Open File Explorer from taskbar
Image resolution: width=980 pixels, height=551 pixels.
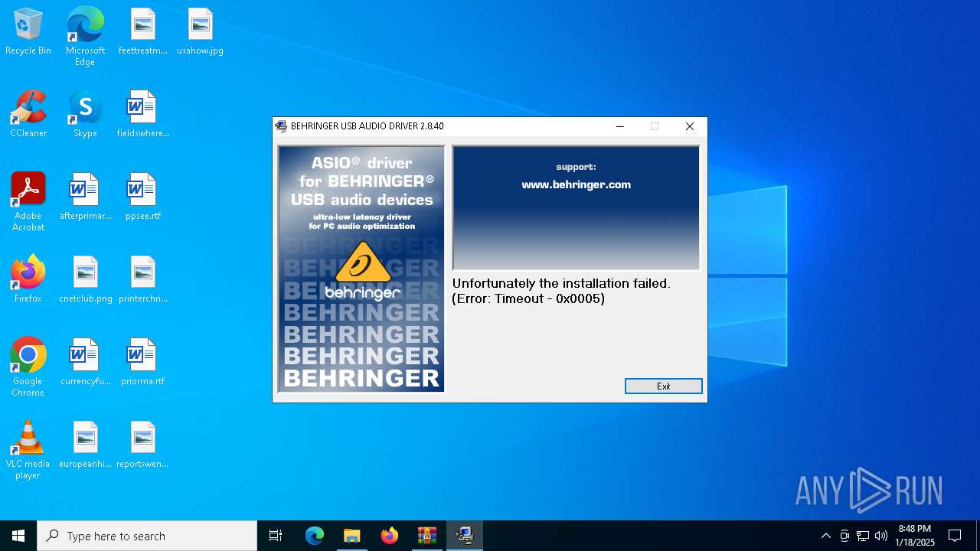click(x=351, y=536)
